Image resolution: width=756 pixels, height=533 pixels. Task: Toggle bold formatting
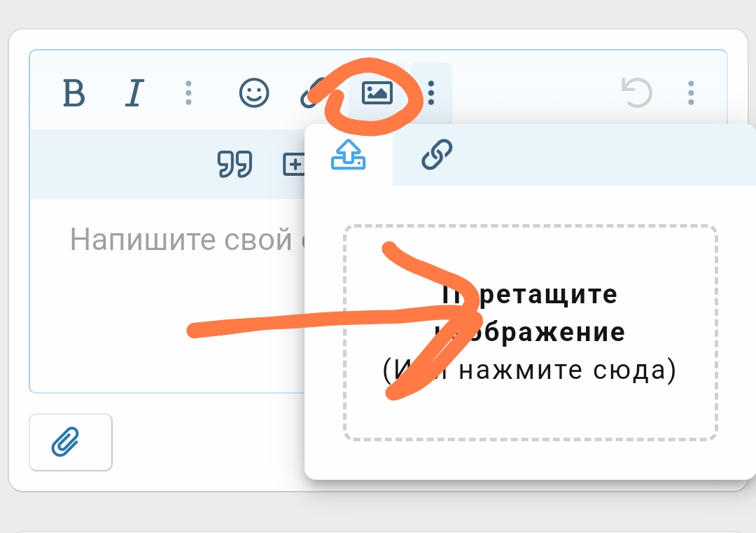coord(74,93)
